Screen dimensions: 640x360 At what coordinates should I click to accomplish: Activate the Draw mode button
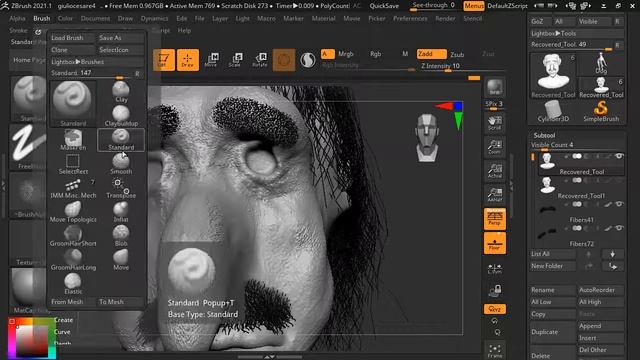tap(188, 60)
